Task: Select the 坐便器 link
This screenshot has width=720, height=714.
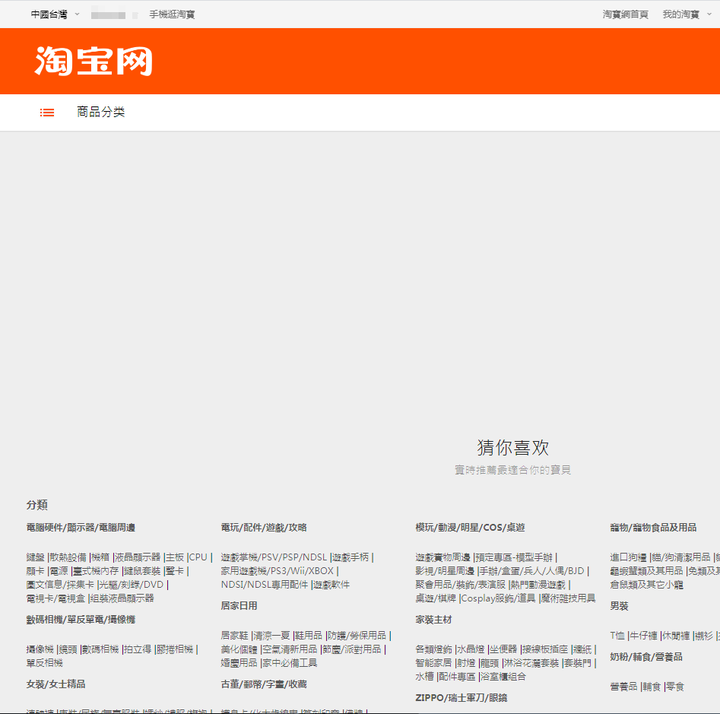Action: click(x=504, y=650)
